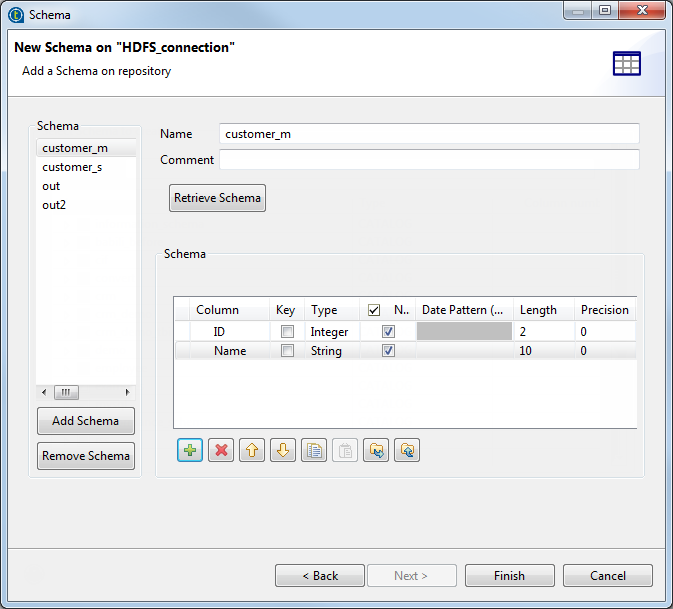Open Type dropdown cell showing String
Screen dimensions: 673x609
pyautogui.click(x=332, y=351)
